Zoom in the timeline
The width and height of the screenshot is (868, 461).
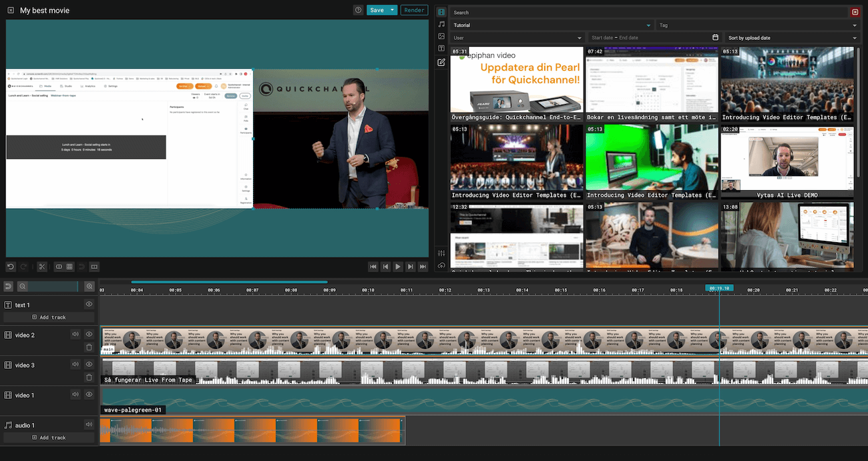[89, 286]
